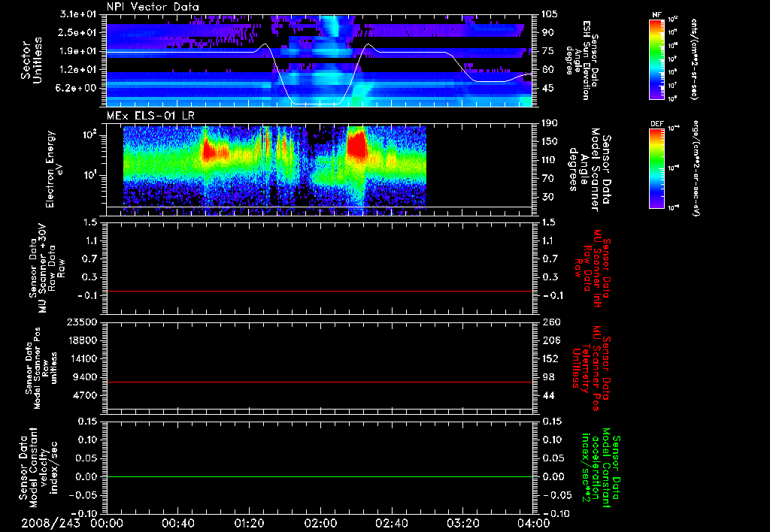Click the large red hot spot in ELS spectrogram
This screenshot has width=770, height=532.
[357, 144]
